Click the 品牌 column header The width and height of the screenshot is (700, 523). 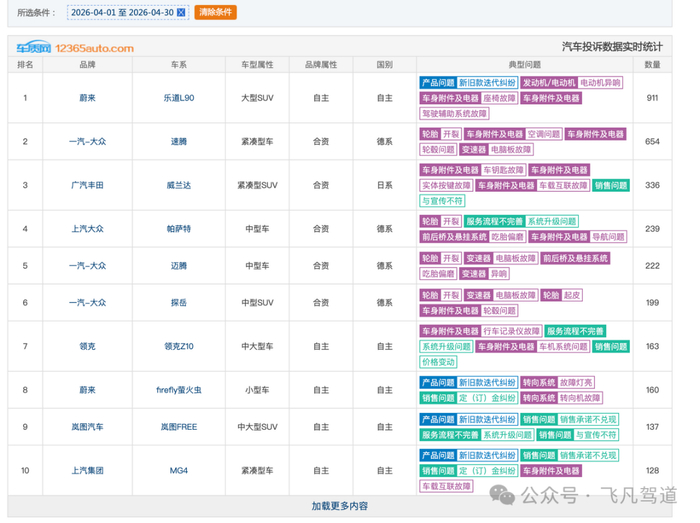(x=88, y=65)
